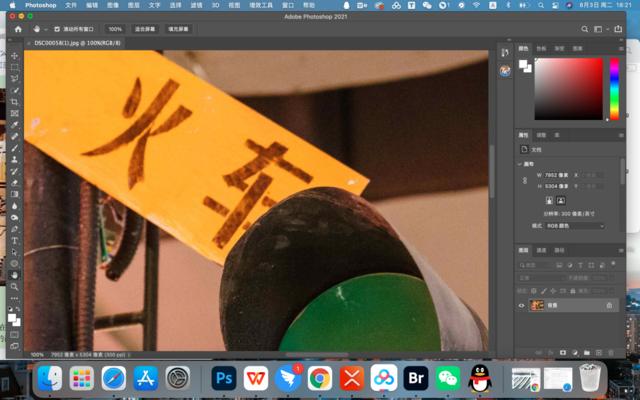The image size is (640, 400).
Task: Open Chrome from the Dock
Action: (320, 378)
